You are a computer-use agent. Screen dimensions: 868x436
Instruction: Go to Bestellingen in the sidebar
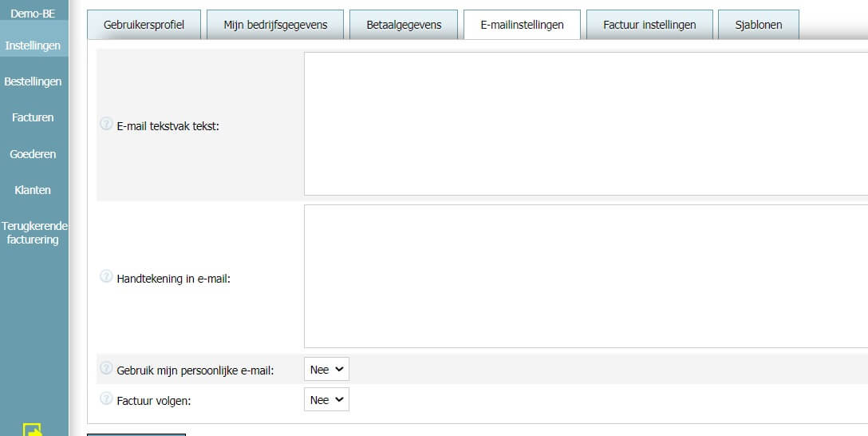(34, 81)
